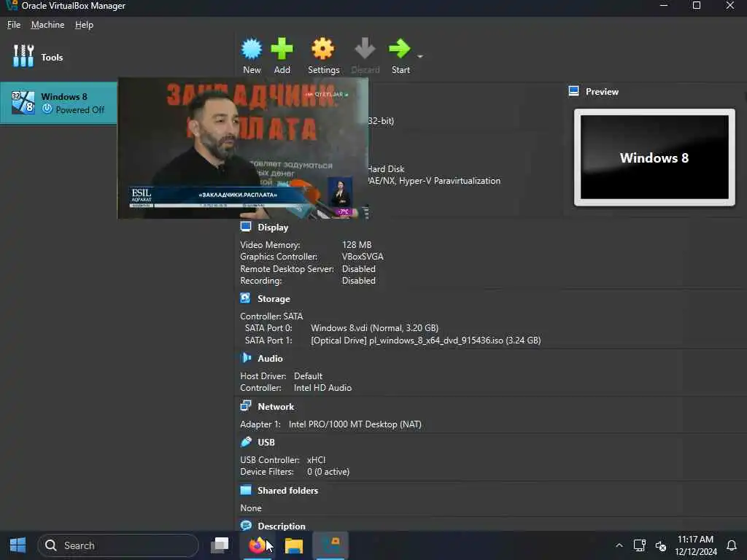The image size is (747, 560).
Task: Click the Shared folders folder icon
Action: (x=246, y=489)
